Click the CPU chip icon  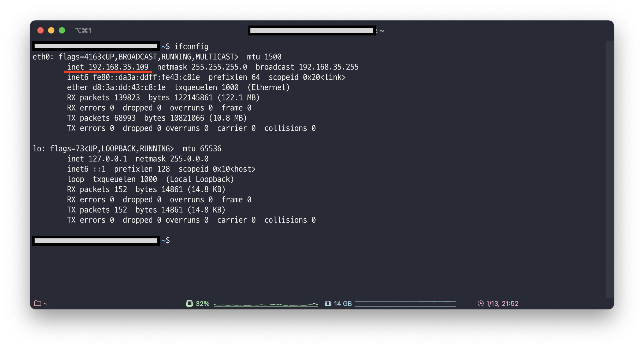coord(190,303)
